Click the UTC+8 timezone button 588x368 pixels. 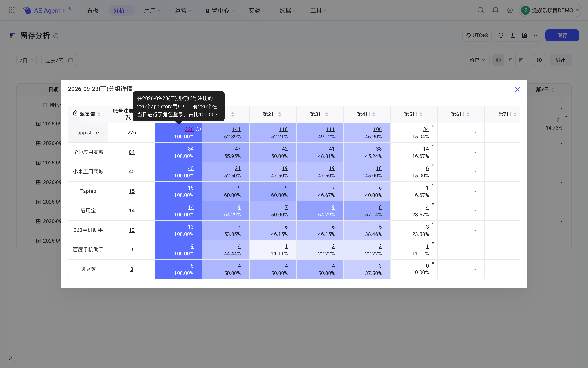[477, 36]
